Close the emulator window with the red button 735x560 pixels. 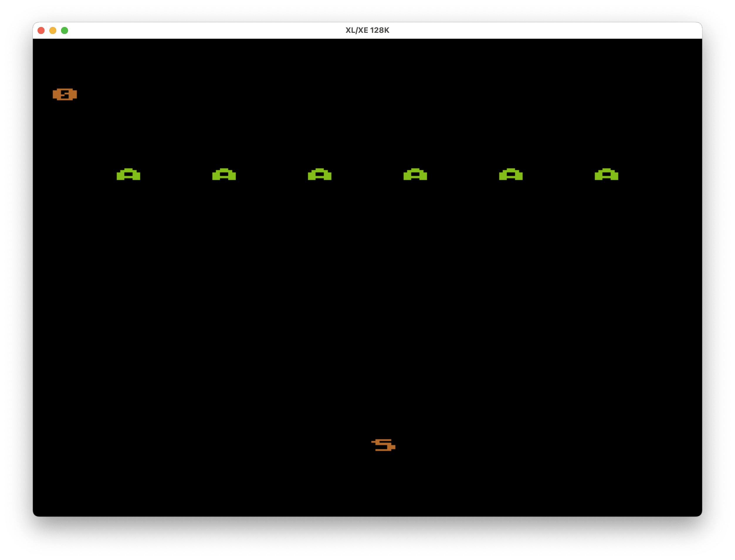click(41, 31)
